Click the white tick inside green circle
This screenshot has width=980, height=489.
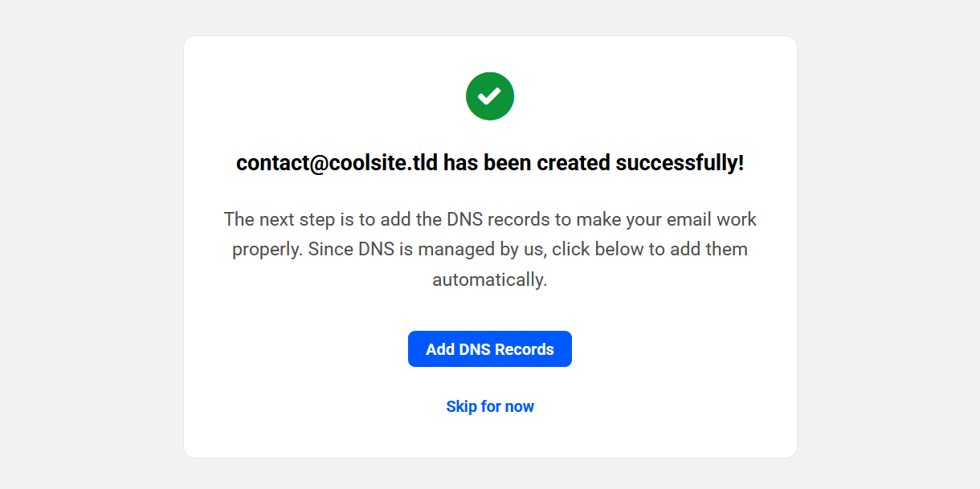coord(489,96)
